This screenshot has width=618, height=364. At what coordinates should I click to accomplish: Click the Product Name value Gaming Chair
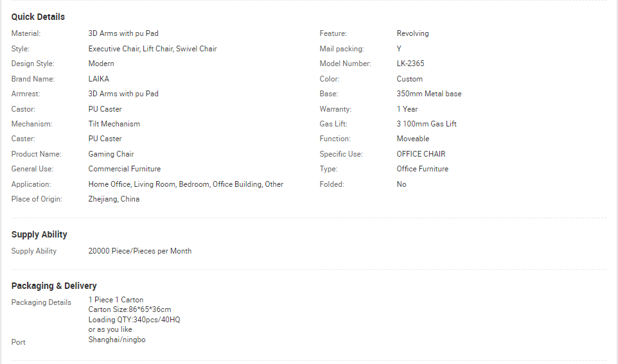[110, 154]
